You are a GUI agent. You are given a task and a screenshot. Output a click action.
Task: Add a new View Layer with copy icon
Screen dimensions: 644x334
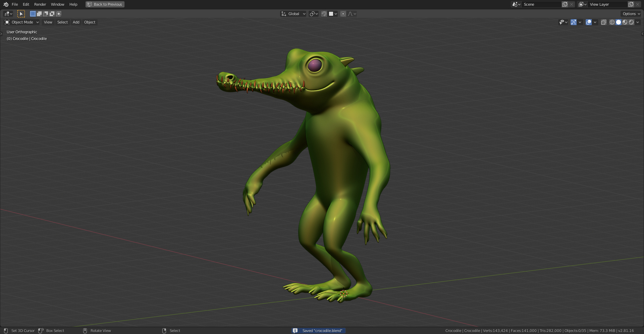pyautogui.click(x=631, y=4)
